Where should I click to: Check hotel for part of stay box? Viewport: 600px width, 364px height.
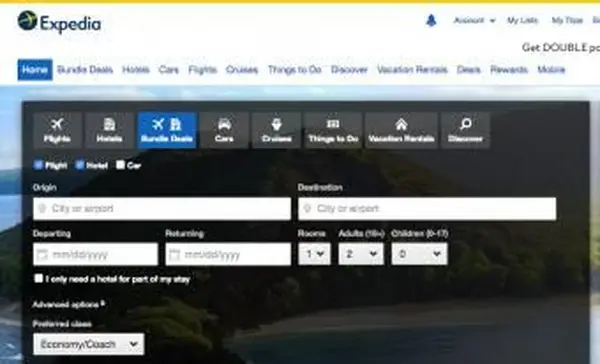tap(38, 278)
